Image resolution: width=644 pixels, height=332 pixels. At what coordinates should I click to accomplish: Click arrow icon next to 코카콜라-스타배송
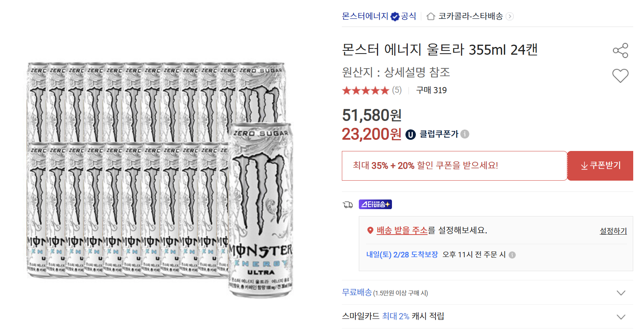509,16
